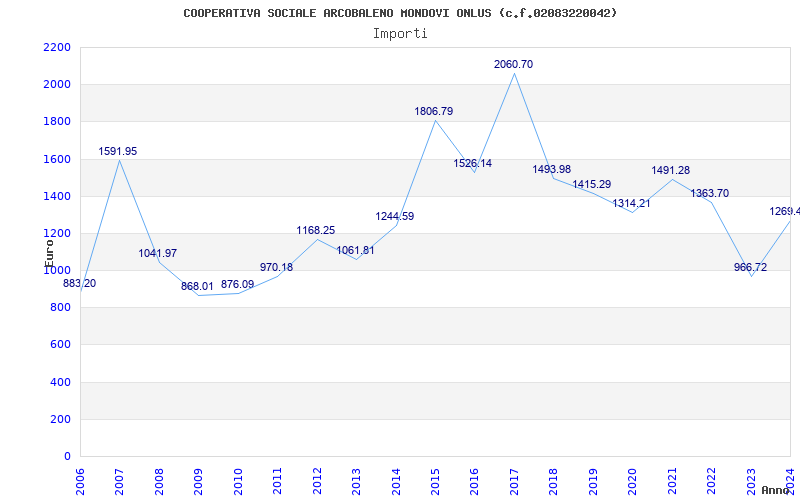Click the x-axis year label 2017
The image size is (800, 500).
point(514,481)
